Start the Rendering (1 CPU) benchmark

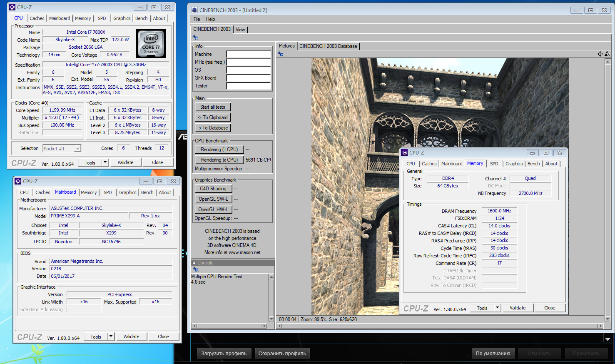tap(219, 150)
